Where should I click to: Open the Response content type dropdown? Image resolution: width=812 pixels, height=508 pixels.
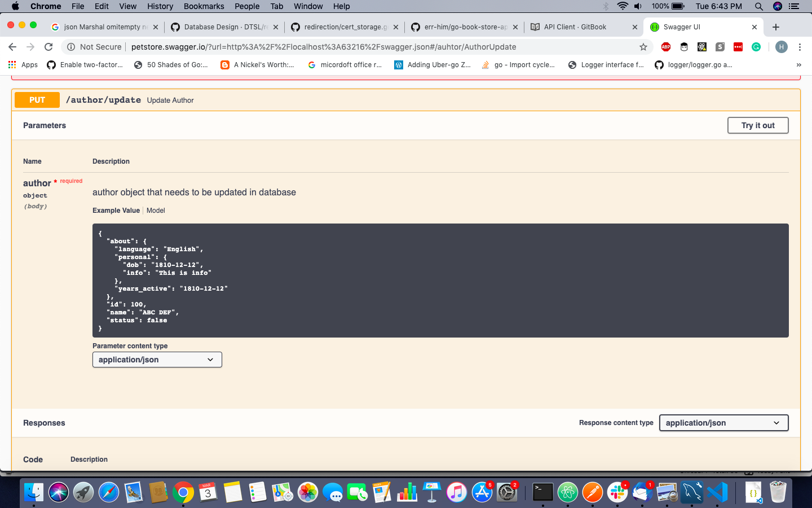coord(723,423)
